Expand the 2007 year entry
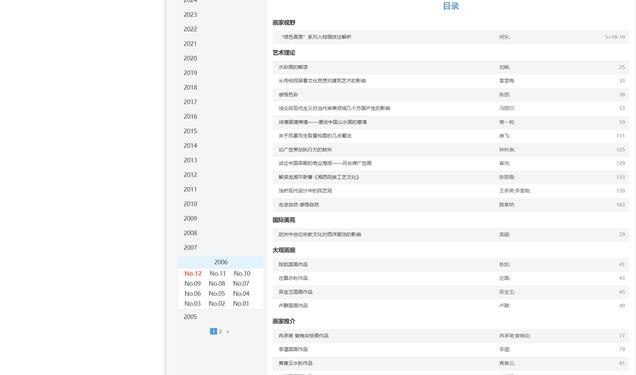This screenshot has width=636, height=375. (x=190, y=248)
